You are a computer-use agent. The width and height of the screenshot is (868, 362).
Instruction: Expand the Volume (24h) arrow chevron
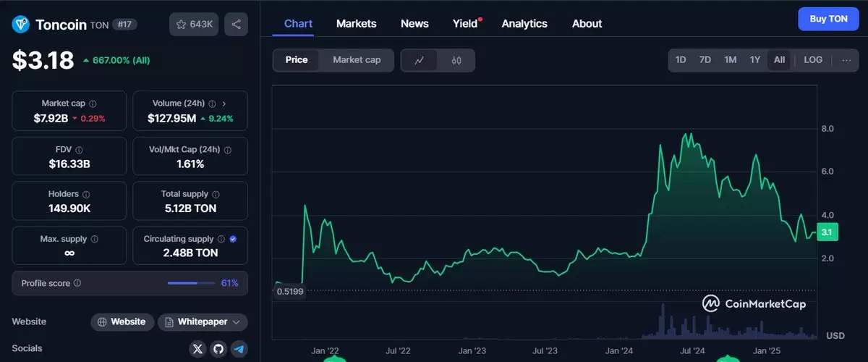[x=224, y=104]
